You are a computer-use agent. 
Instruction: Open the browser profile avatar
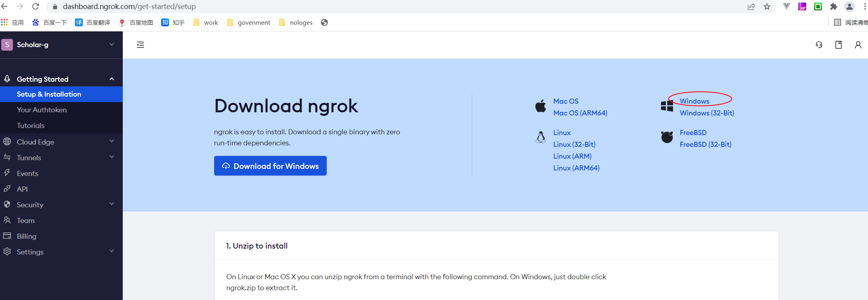coord(849,7)
